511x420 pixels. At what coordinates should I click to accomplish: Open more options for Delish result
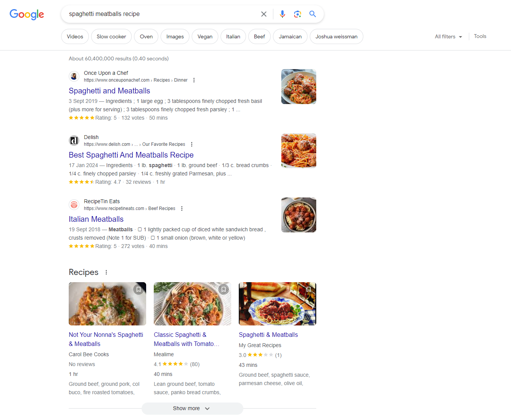tap(192, 144)
